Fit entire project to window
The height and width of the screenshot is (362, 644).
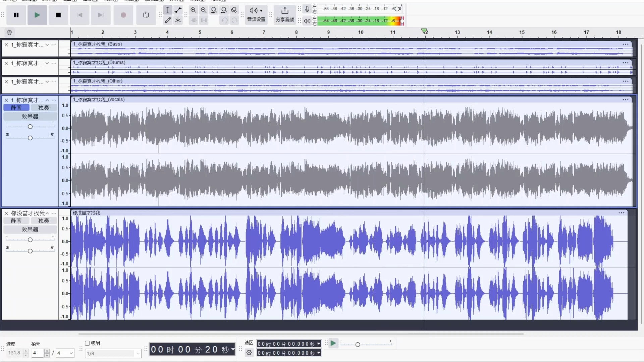pos(224,10)
